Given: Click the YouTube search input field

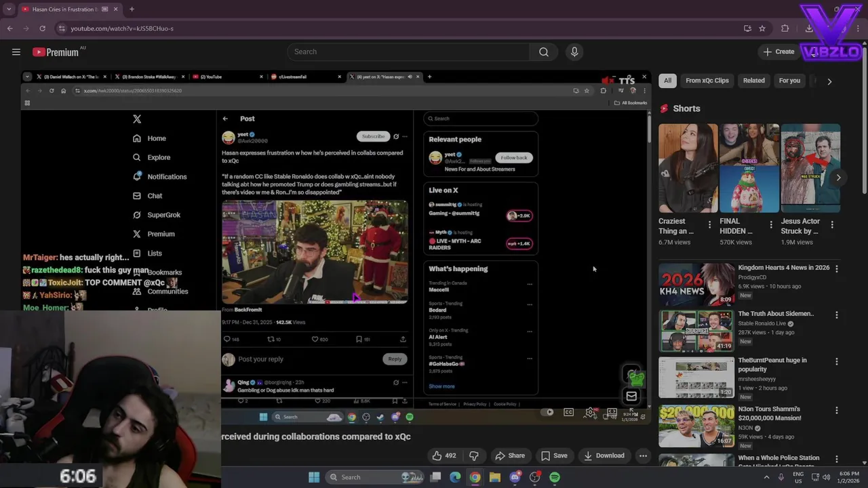Looking at the screenshot, I should [x=408, y=52].
